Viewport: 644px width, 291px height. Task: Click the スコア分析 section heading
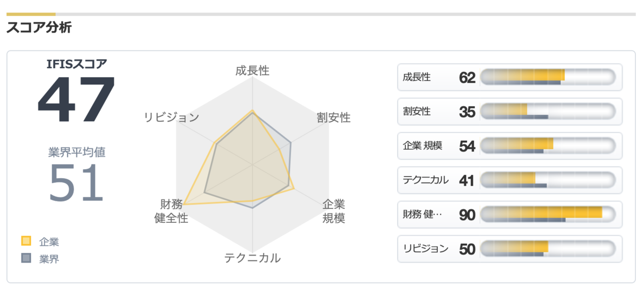(39, 28)
